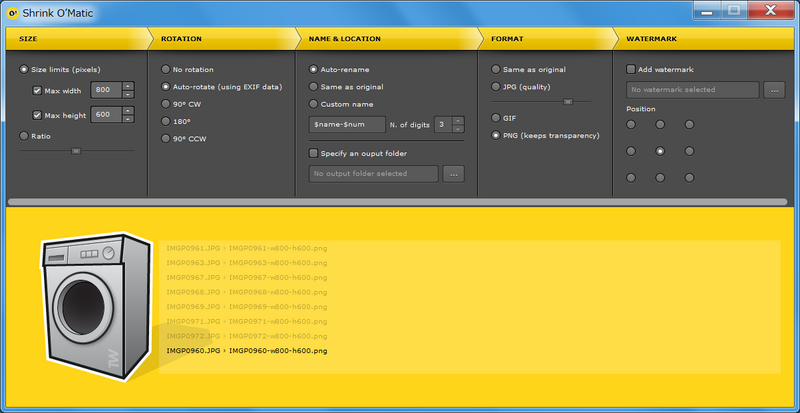Click the $name-$num pattern field
This screenshot has height=413, width=800.
point(347,125)
